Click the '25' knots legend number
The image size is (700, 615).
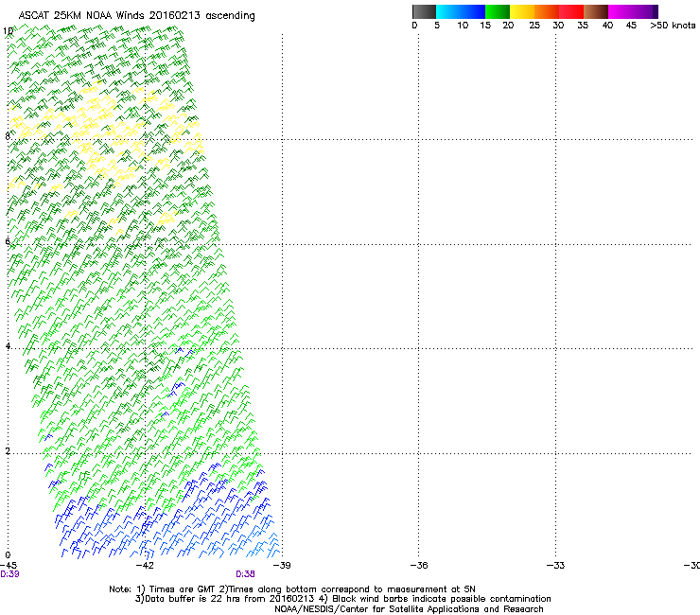(534, 26)
